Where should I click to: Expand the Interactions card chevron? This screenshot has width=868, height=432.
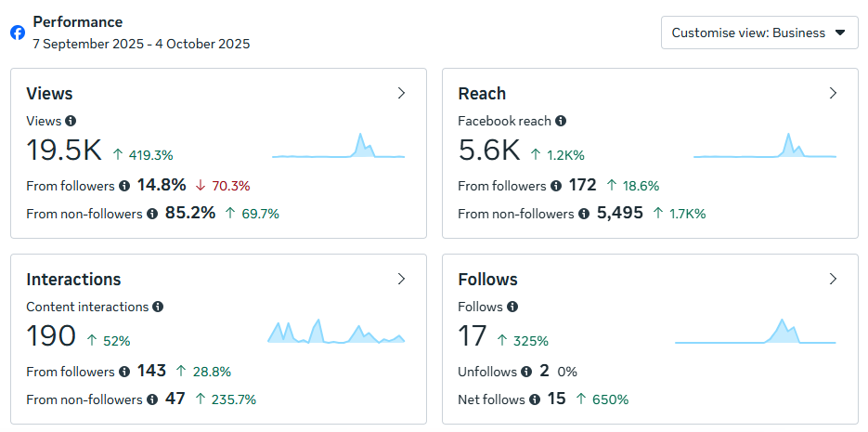click(x=401, y=279)
